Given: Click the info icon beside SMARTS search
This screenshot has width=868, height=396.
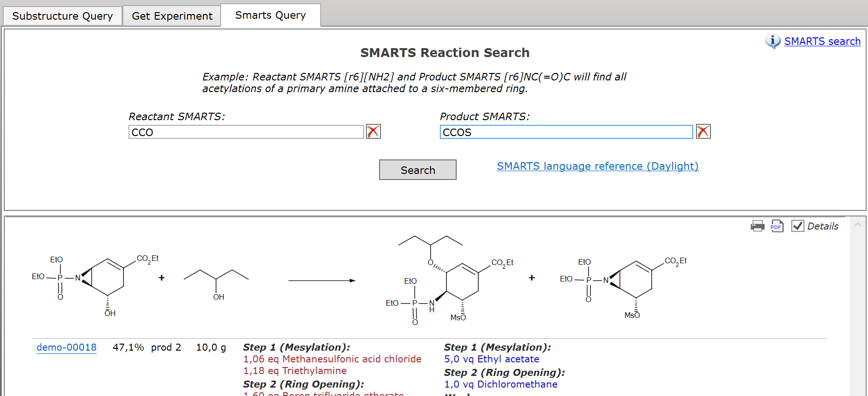Looking at the screenshot, I should (773, 41).
